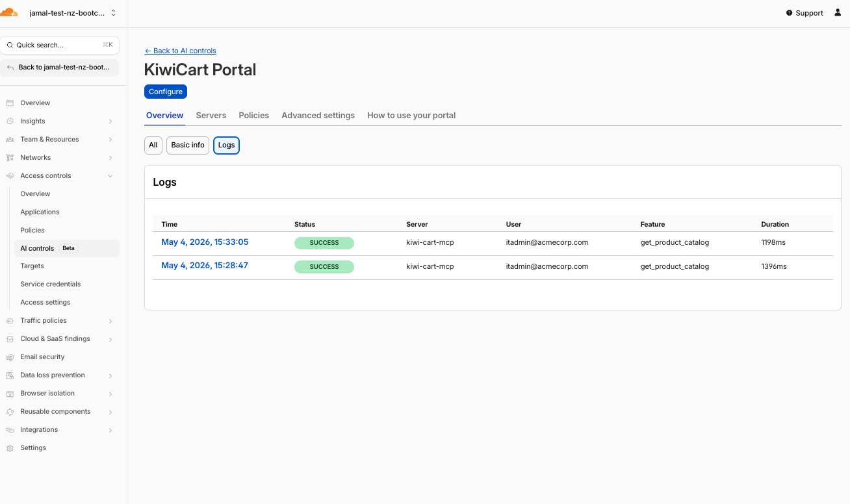Expand the Traffic policies chevron
The image size is (850, 504).
110,321
